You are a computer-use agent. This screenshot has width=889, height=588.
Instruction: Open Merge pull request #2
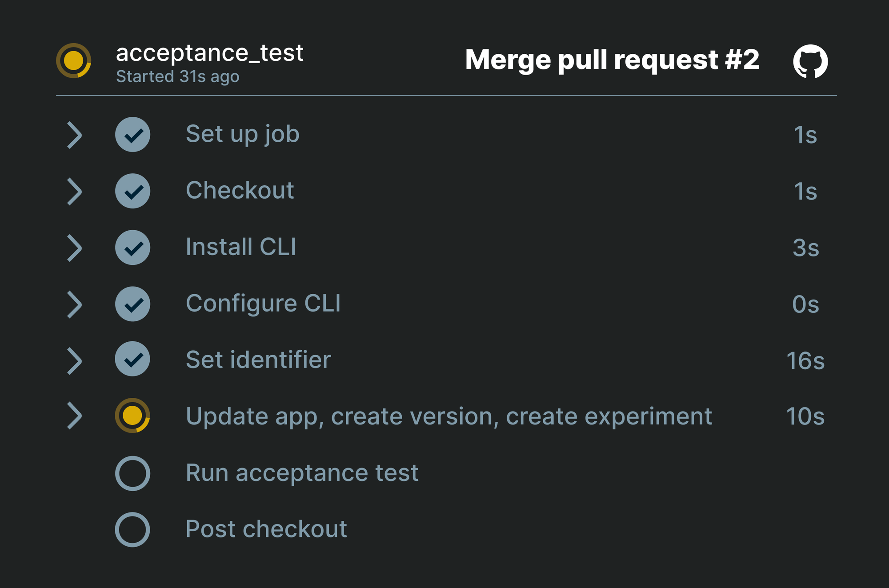(611, 61)
